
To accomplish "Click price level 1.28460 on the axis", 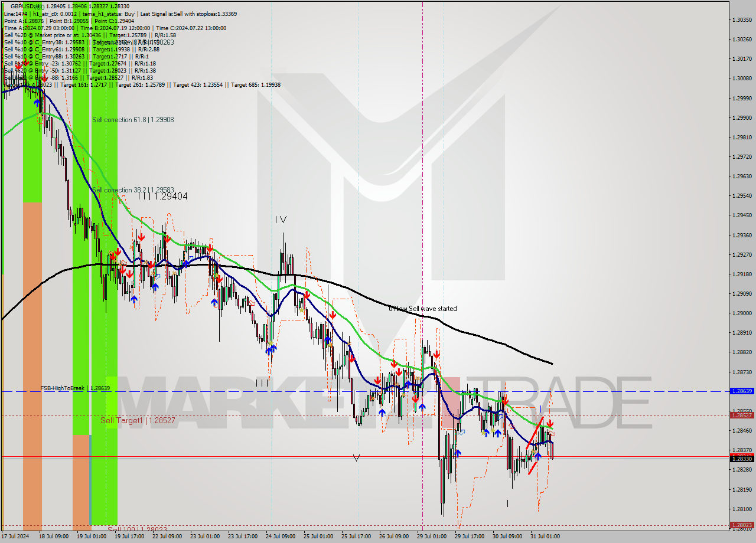I will (x=742, y=431).
